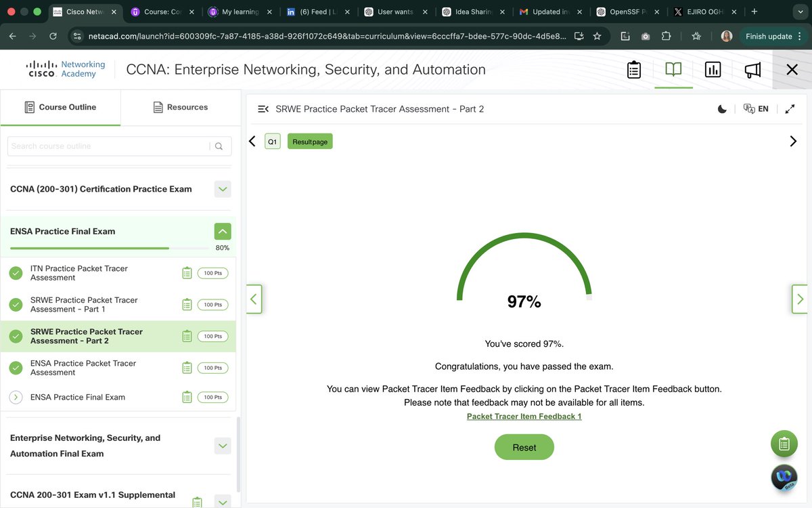Click the 100 Pts badge on ENSA Practice Final Exam row
Viewport: 812px width, 508px height.
[x=213, y=398]
